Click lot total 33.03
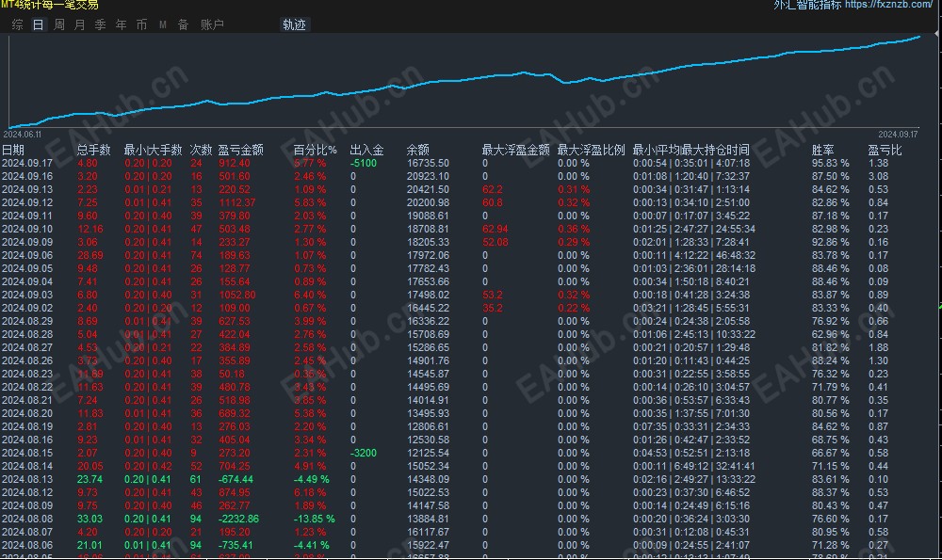The image size is (942, 560). point(90,520)
